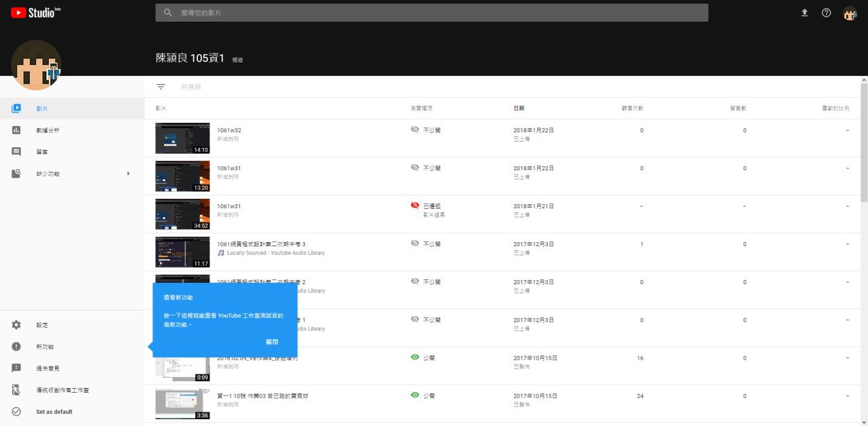Click the upload video icon
The height and width of the screenshot is (426, 868).
pyautogui.click(x=804, y=13)
